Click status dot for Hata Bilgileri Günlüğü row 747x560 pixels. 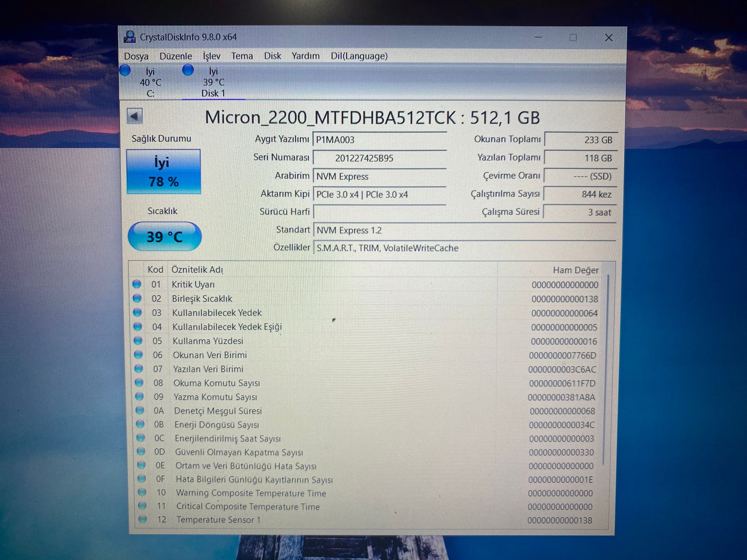[142, 478]
